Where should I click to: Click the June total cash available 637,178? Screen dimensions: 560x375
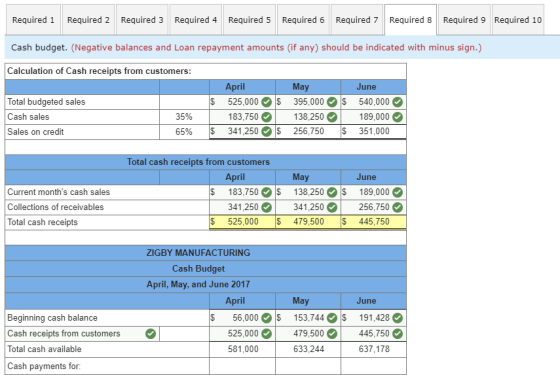click(374, 349)
